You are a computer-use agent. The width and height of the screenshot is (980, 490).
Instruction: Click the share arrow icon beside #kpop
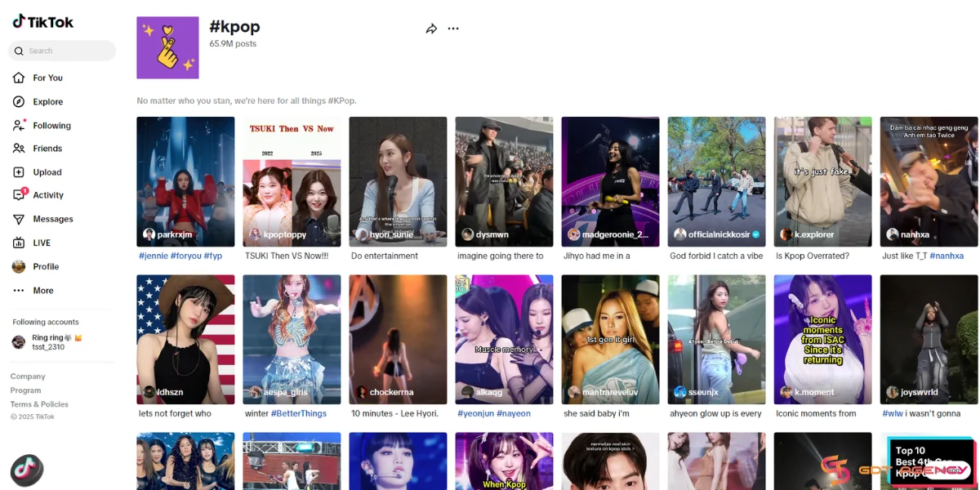coord(431,29)
